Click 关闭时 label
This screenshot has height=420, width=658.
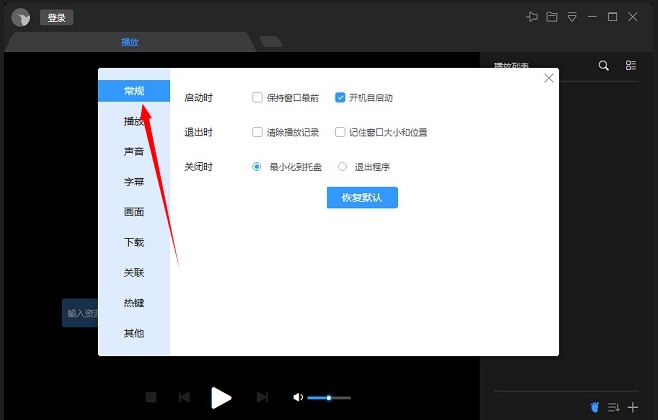click(198, 167)
